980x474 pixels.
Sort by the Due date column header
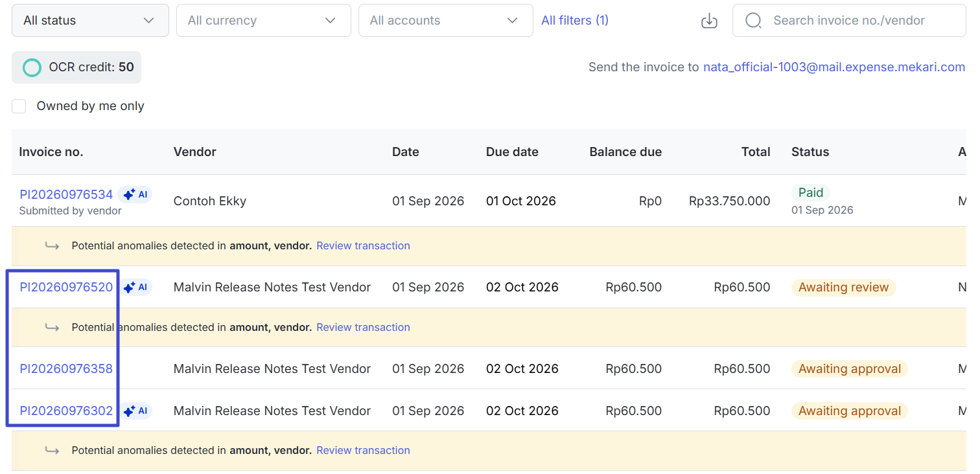[x=512, y=152]
